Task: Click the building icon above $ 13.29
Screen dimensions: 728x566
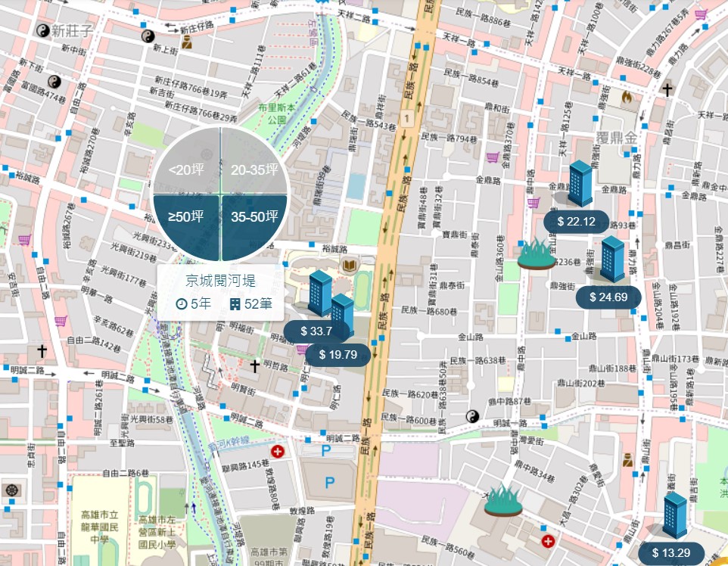Action: click(674, 515)
